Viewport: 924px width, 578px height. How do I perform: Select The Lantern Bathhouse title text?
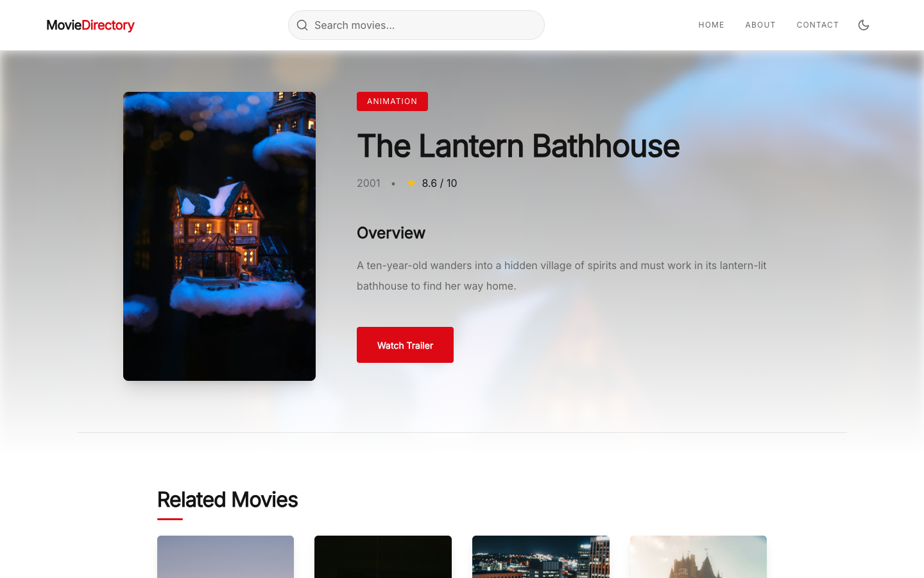[x=518, y=146]
